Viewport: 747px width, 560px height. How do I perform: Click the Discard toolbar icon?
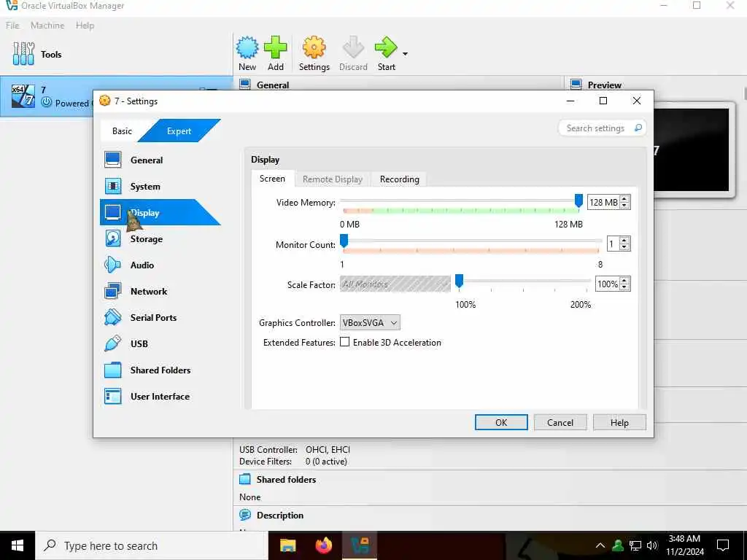[353, 47]
